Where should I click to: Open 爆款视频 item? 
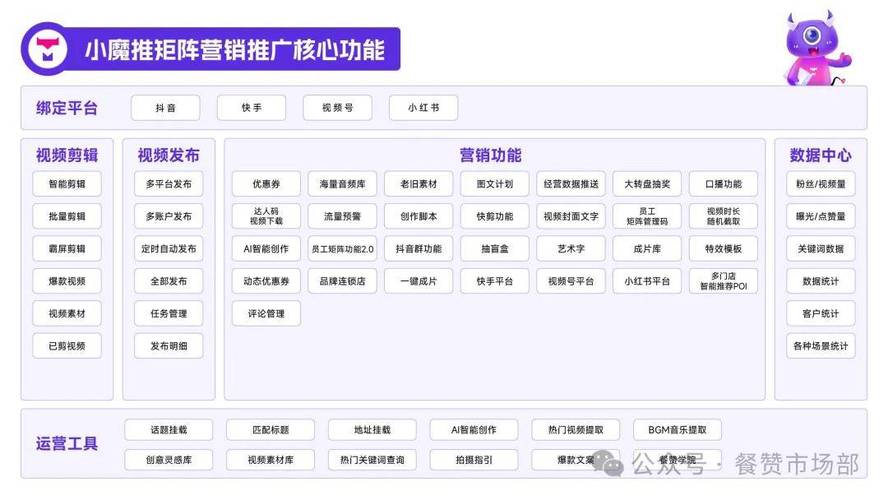coord(67,281)
